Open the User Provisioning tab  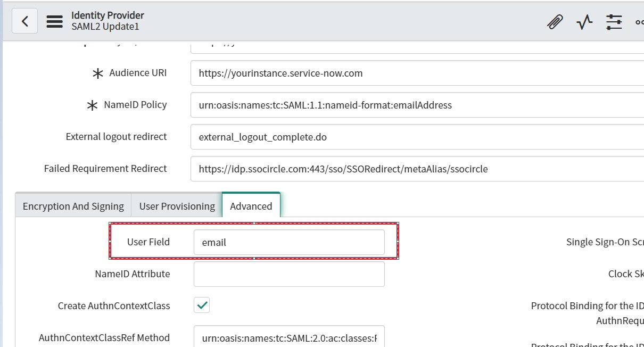pos(177,205)
